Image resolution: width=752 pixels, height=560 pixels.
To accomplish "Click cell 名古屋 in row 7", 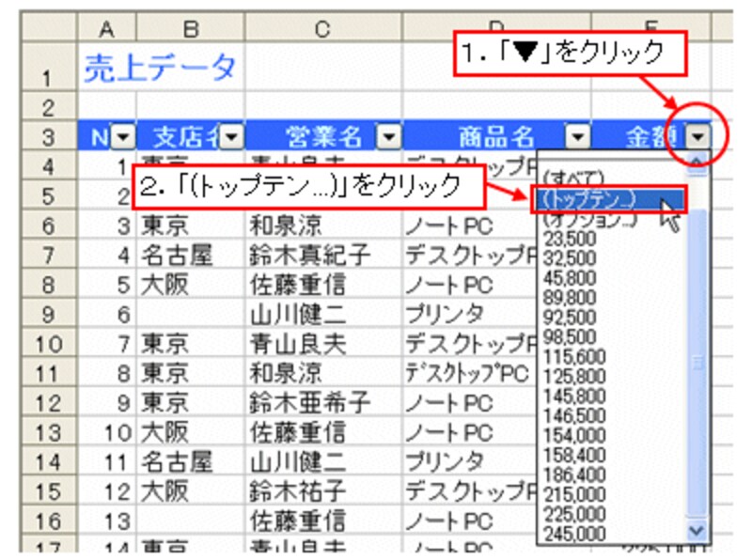I will coord(191,255).
